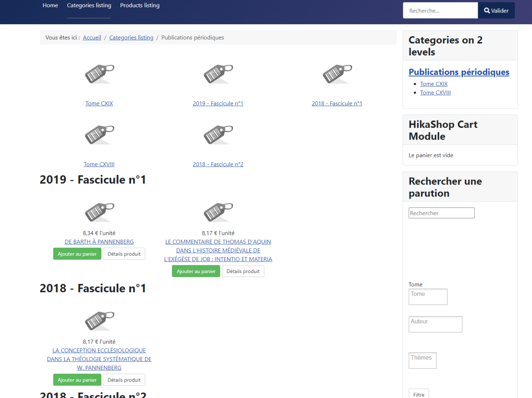This screenshot has height=398, width=532.
Task: Open the DE BARTH À PANNENBERG product link
Action: point(99,242)
